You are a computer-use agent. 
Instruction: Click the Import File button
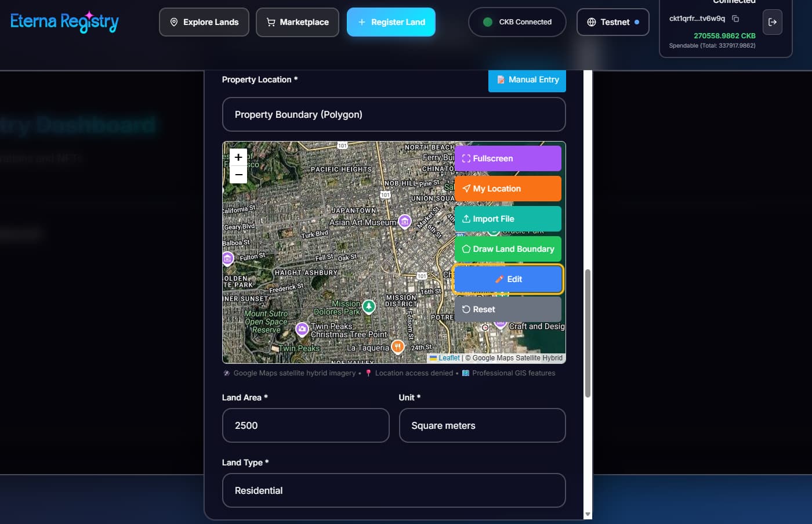(507, 219)
